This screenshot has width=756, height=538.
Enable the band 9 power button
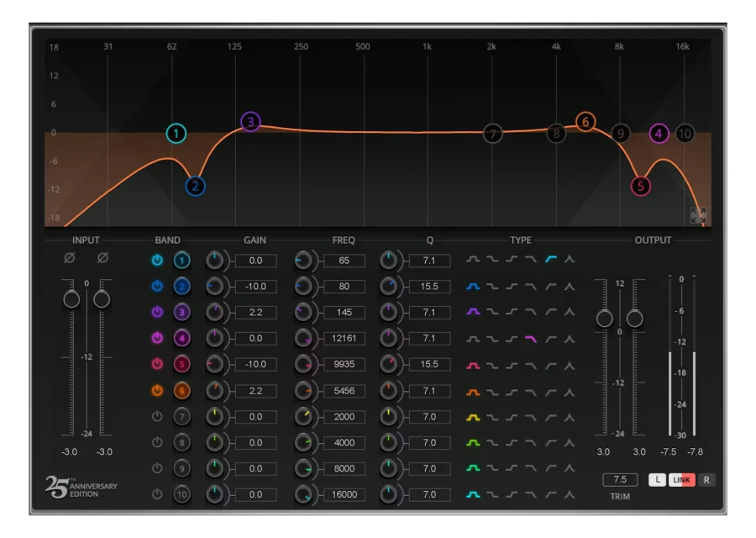157,468
